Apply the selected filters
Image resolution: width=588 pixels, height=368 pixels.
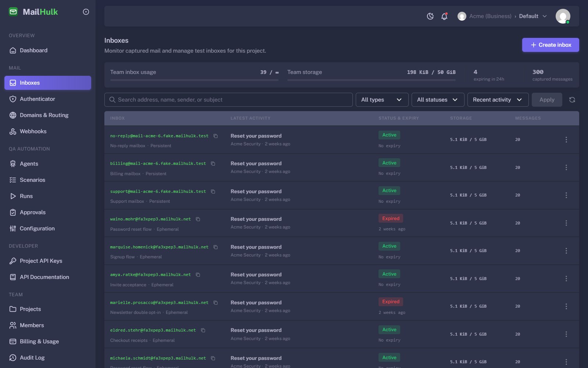pyautogui.click(x=547, y=100)
